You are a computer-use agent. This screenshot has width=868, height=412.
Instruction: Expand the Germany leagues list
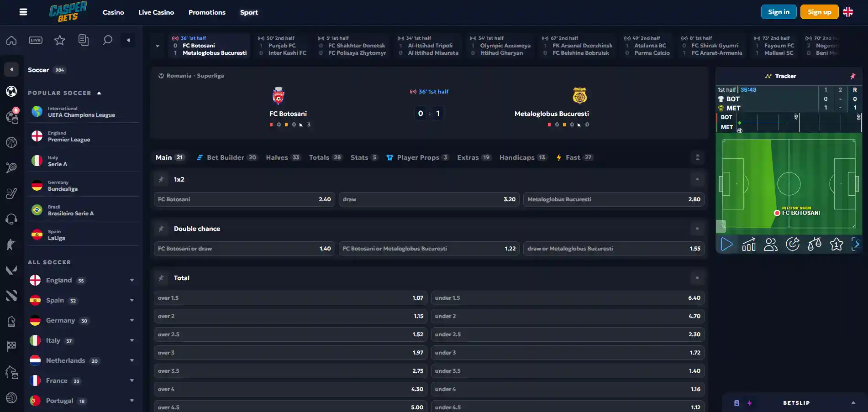(132, 320)
